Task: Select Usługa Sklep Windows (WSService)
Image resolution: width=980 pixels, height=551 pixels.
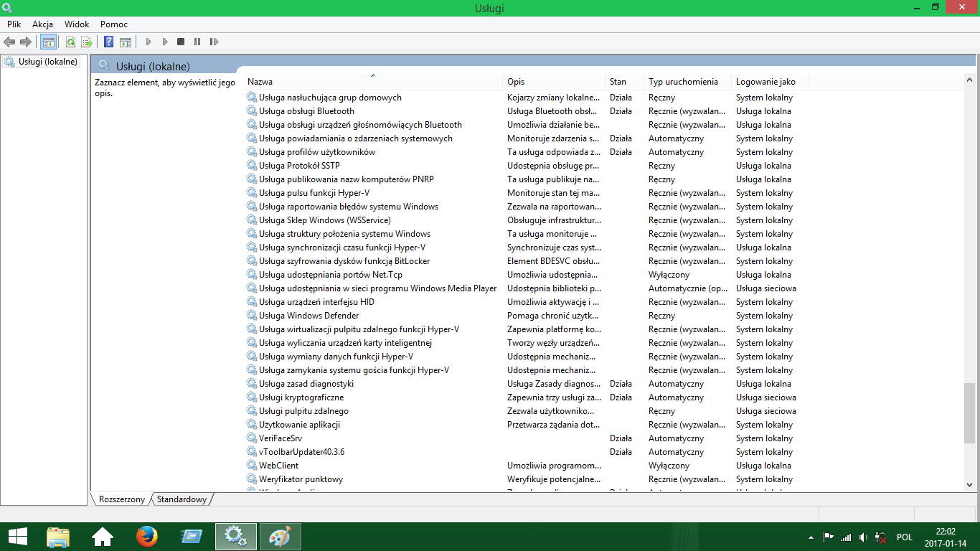Action: [x=527, y=220]
